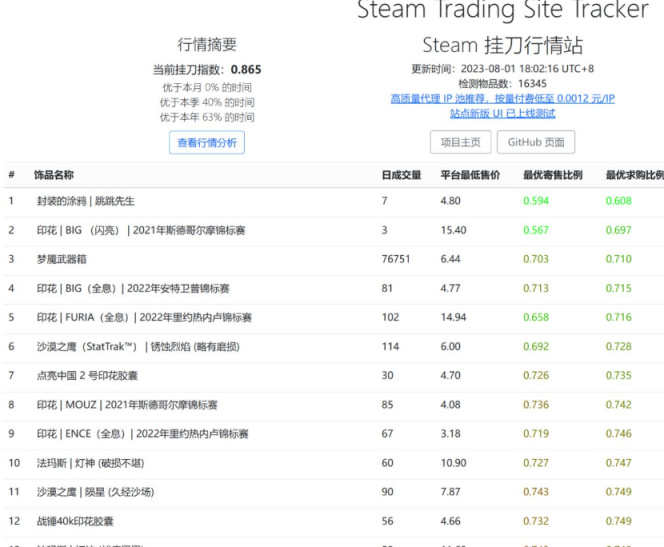Click buy ratio 0.608 in row 1

pos(618,201)
